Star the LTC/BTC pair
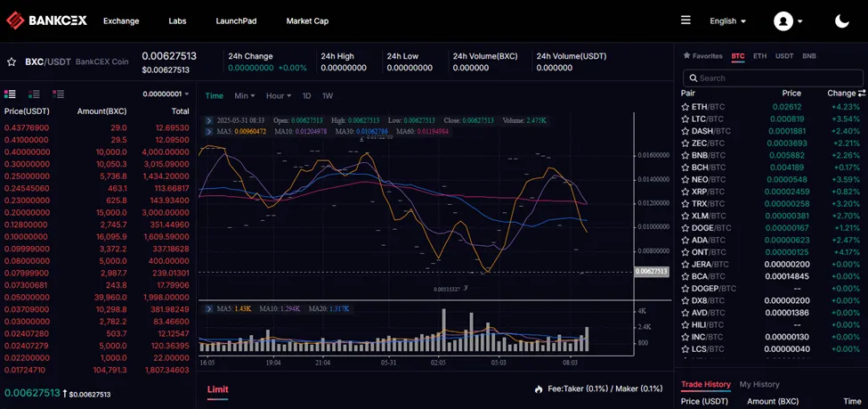Image resolution: width=868 pixels, height=409 pixels. [685, 119]
